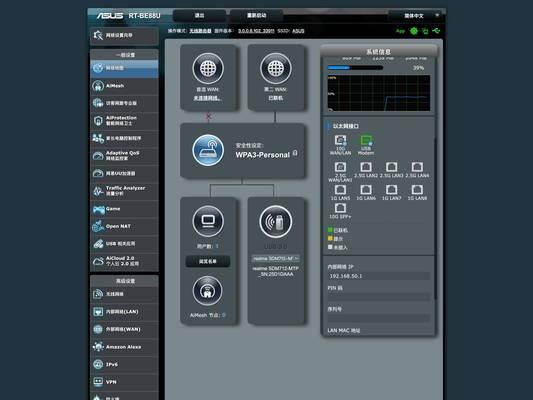Click the primary WAN disconnected status link
The image size is (533, 400).
click(207, 98)
